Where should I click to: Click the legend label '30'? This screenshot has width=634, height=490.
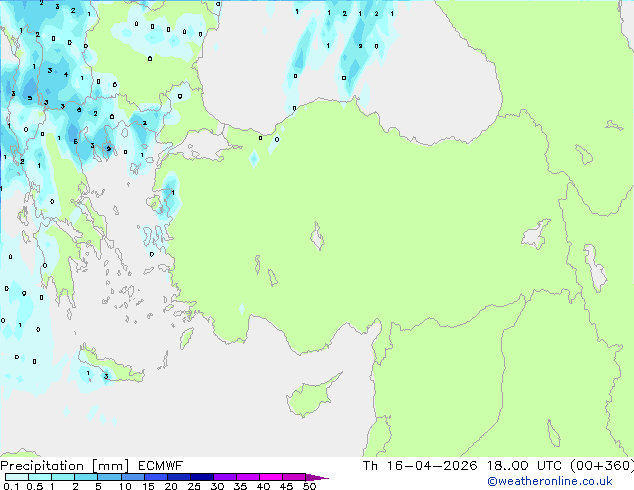click(x=217, y=486)
